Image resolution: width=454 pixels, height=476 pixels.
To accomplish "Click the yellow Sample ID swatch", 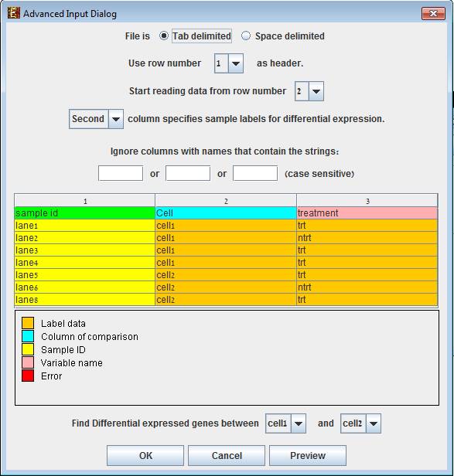I will click(x=28, y=349).
